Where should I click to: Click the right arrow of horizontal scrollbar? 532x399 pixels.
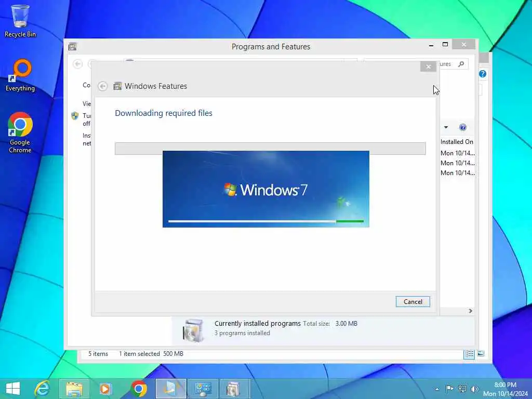[x=470, y=311]
